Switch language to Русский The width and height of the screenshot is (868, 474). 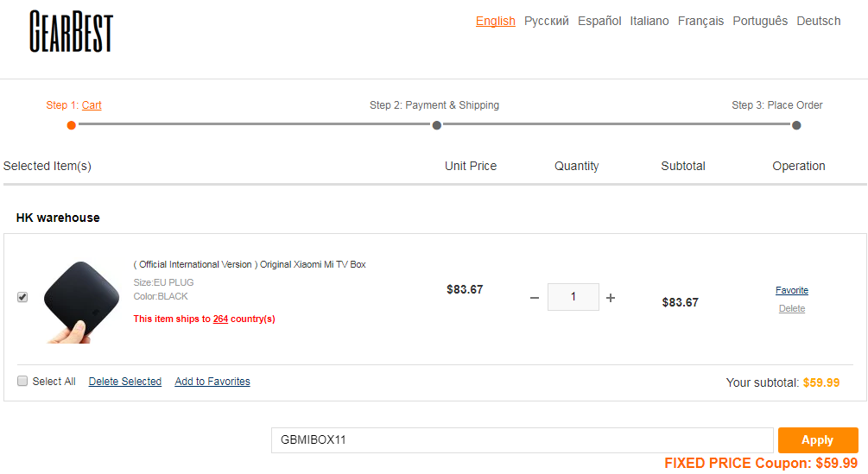click(547, 21)
